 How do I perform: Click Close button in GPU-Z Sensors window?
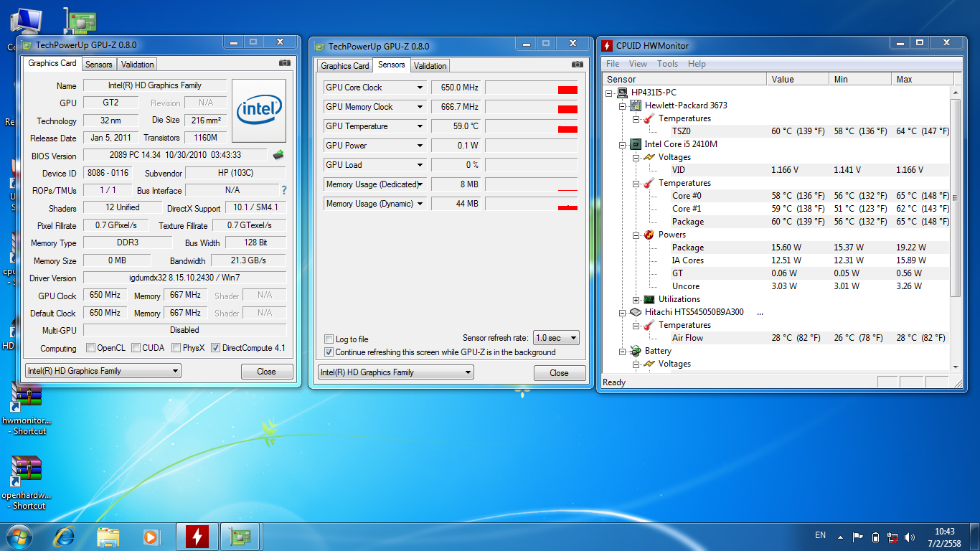point(559,373)
